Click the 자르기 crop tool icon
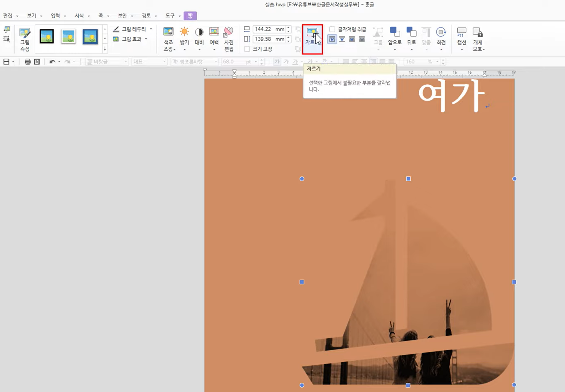This screenshot has height=392, width=565. [312, 33]
